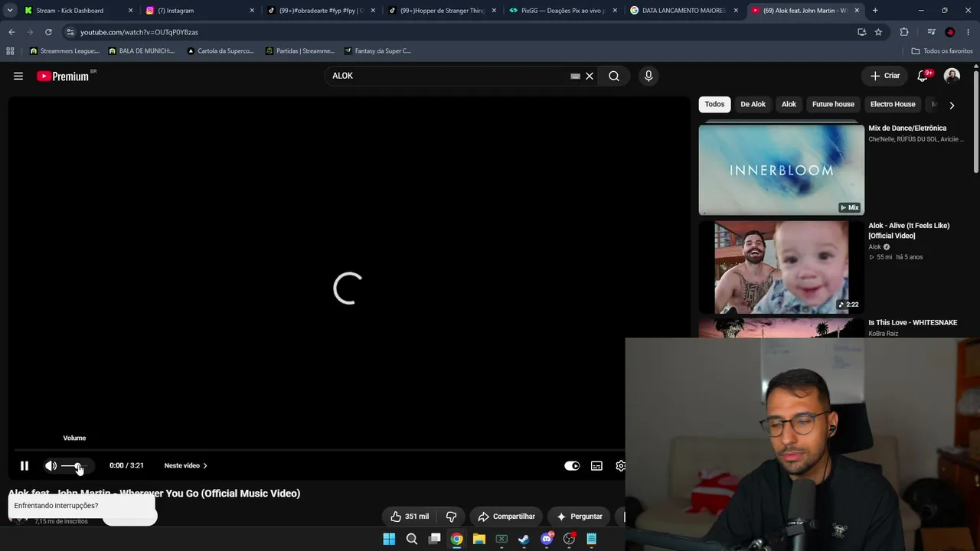The width and height of the screenshot is (980, 551).
Task: Pause the video
Action: 24,465
